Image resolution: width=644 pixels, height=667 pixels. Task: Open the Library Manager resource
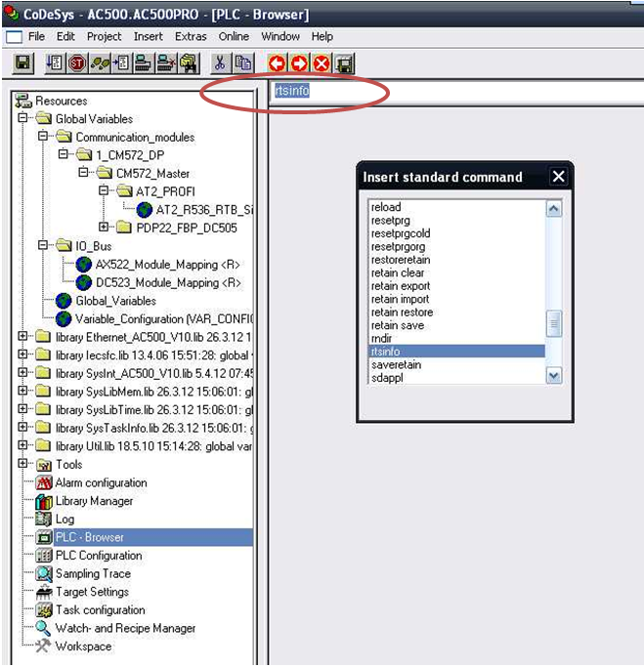pyautogui.click(x=93, y=501)
